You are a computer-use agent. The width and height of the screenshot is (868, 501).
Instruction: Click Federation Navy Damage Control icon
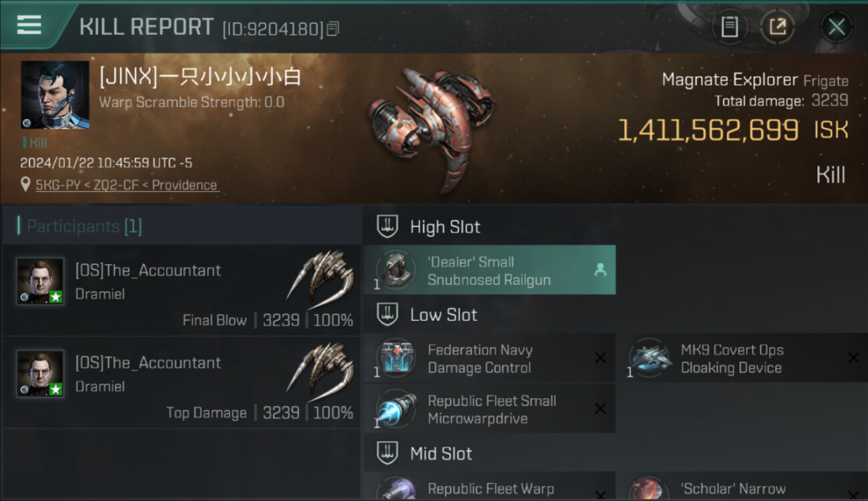point(397,357)
